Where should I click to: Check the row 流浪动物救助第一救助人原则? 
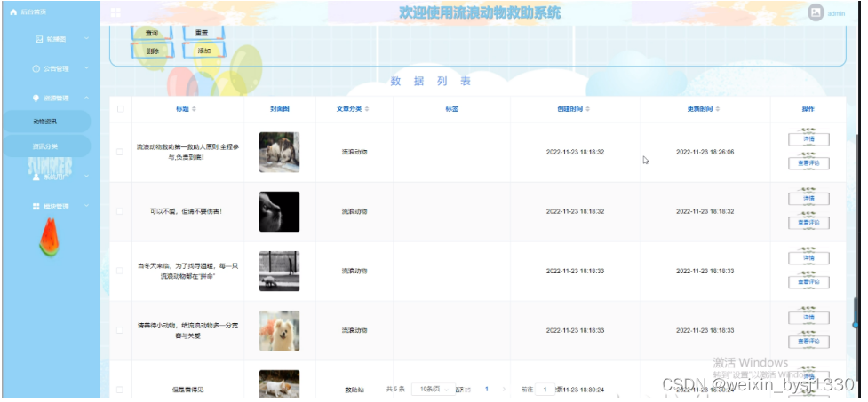[120, 152]
